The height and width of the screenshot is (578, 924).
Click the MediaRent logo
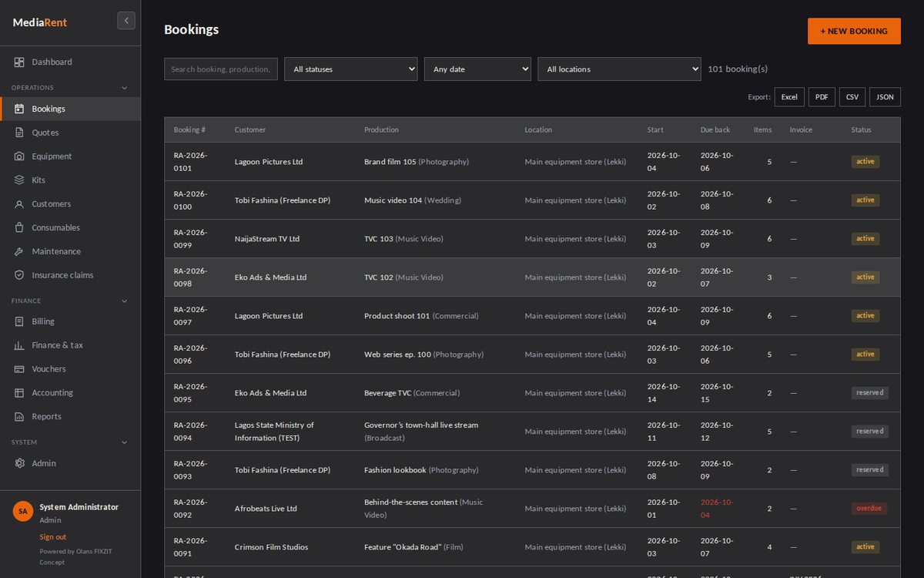click(x=40, y=22)
